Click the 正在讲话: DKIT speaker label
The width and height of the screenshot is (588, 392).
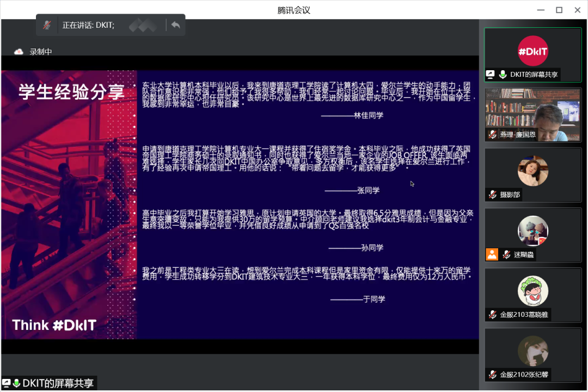pos(88,25)
